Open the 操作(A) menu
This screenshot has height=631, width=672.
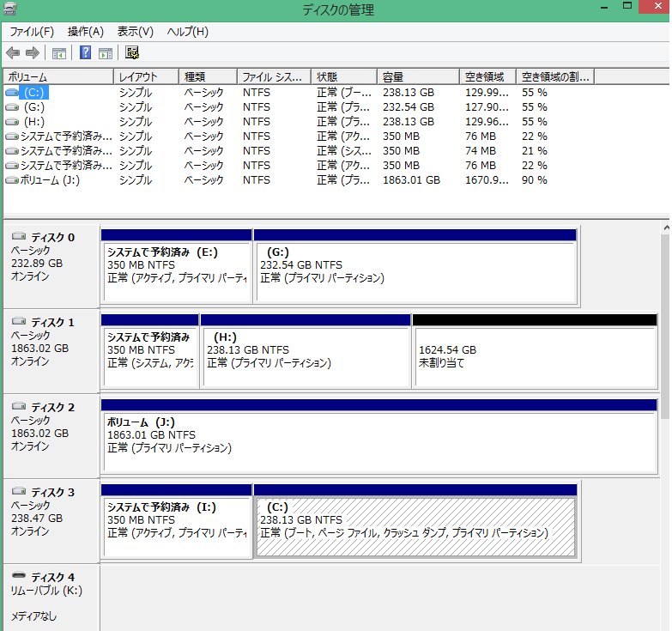[x=85, y=32]
